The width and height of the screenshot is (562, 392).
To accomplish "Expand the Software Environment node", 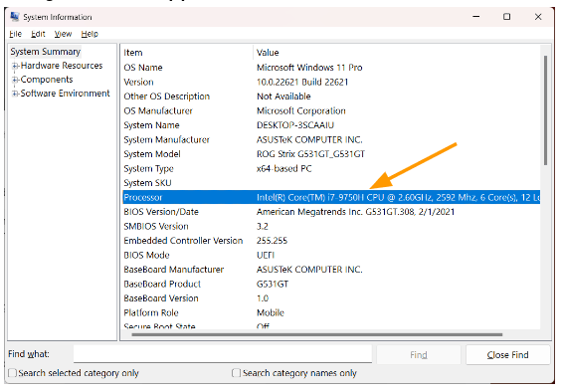I will 15,94.
